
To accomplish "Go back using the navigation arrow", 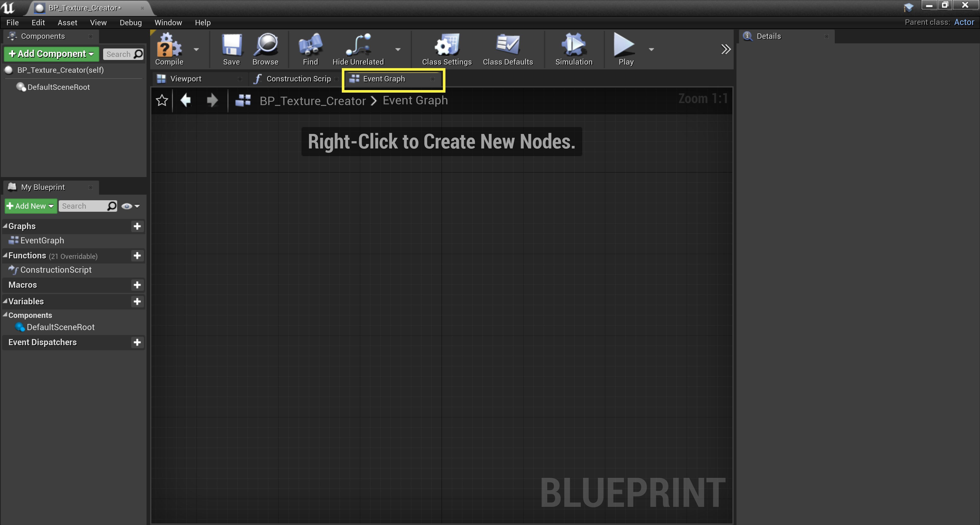I will click(186, 100).
